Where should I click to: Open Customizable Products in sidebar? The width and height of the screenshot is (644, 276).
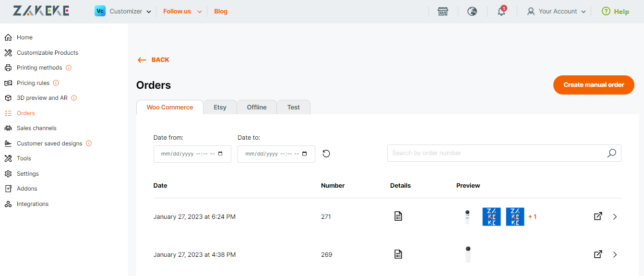[48, 53]
